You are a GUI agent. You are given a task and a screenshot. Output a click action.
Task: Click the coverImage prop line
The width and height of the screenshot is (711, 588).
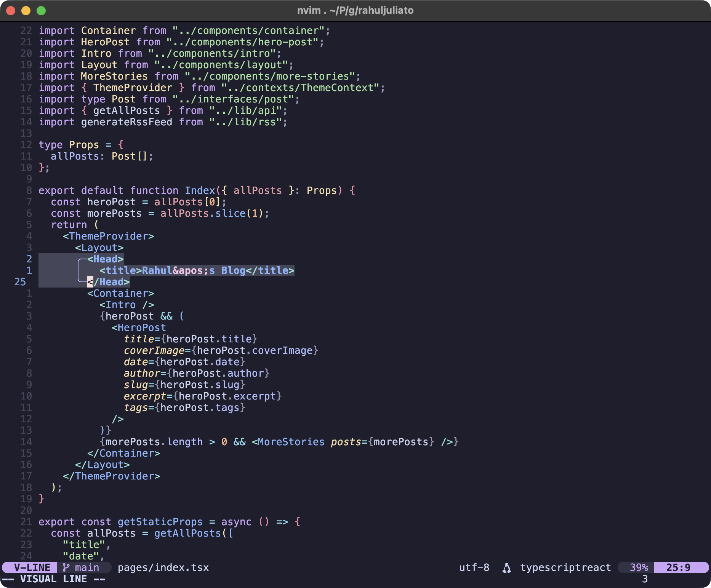click(221, 350)
